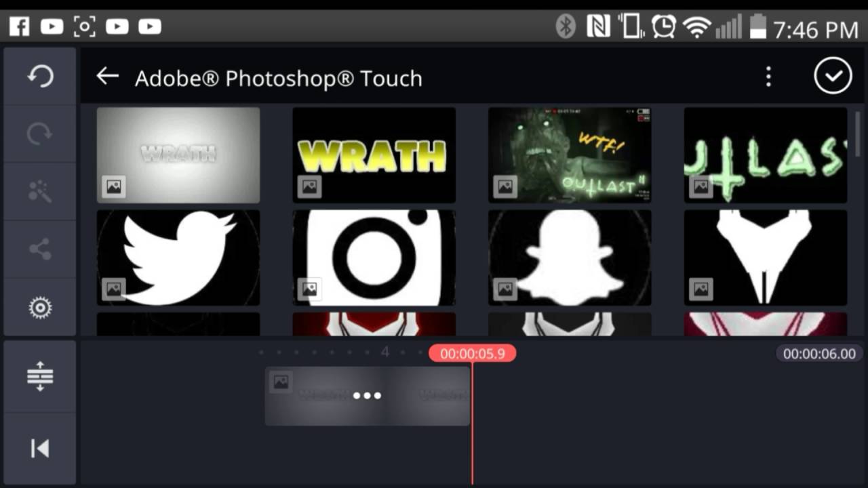The width and height of the screenshot is (868, 488).
Task: Select the Outlast WTF screenshot thumbnail
Action: pyautogui.click(x=570, y=155)
